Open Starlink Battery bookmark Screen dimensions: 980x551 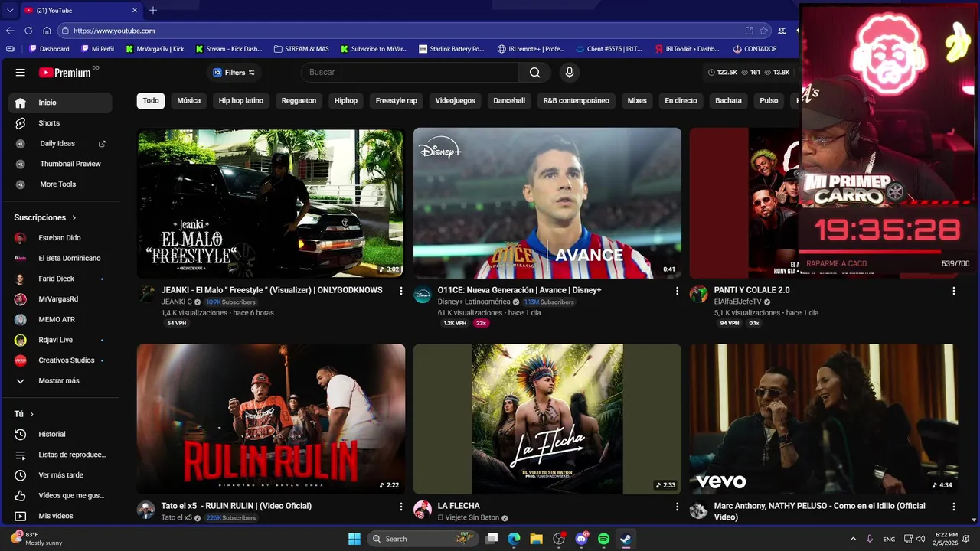click(452, 49)
